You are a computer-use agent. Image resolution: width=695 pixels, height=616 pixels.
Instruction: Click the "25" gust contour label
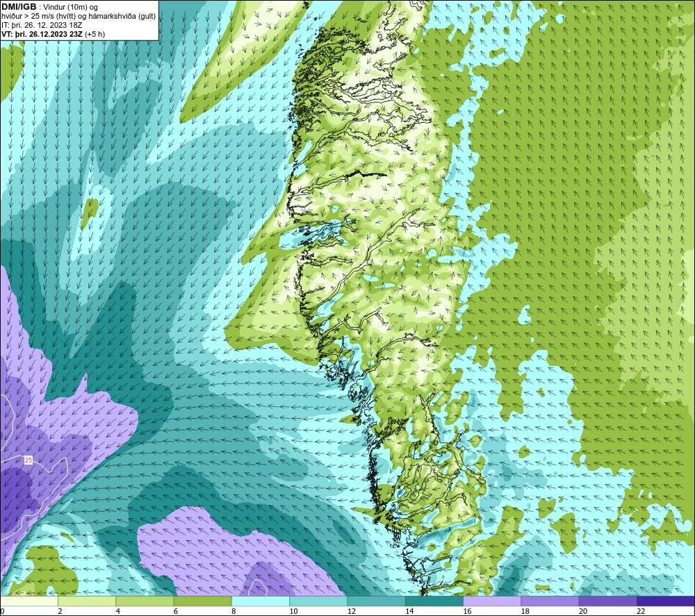click(x=28, y=460)
